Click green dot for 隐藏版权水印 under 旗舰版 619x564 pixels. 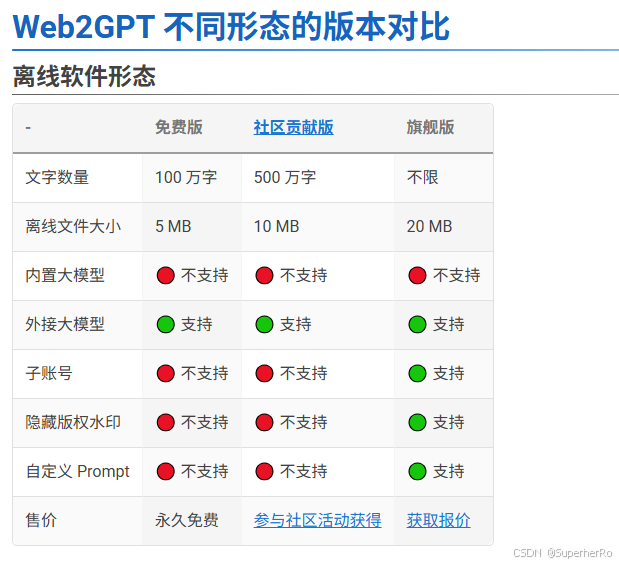417,422
